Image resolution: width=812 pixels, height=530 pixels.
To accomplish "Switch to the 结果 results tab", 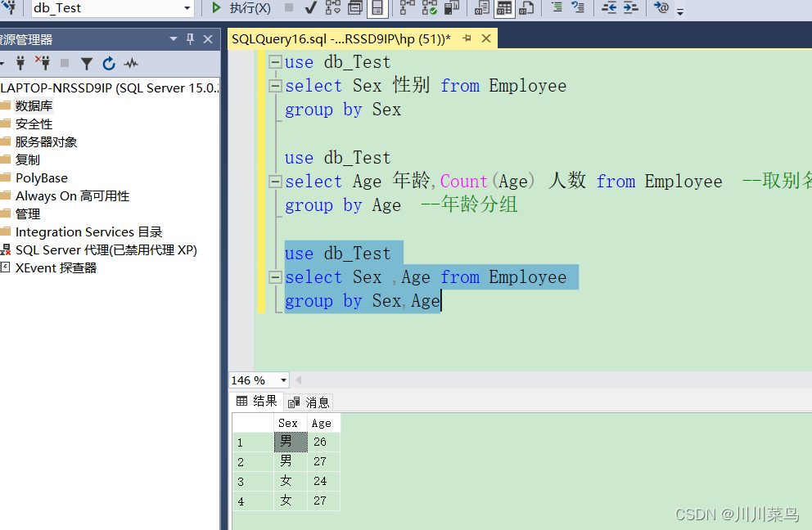I will [257, 401].
